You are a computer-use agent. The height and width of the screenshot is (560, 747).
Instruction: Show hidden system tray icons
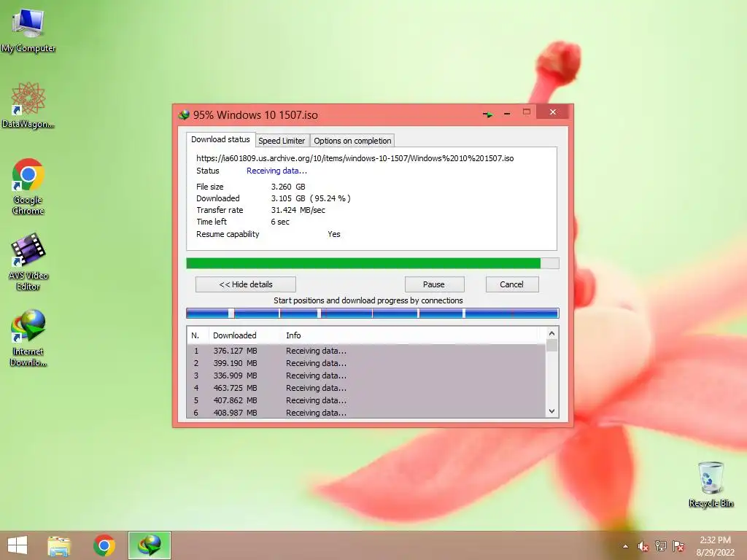tap(625, 546)
